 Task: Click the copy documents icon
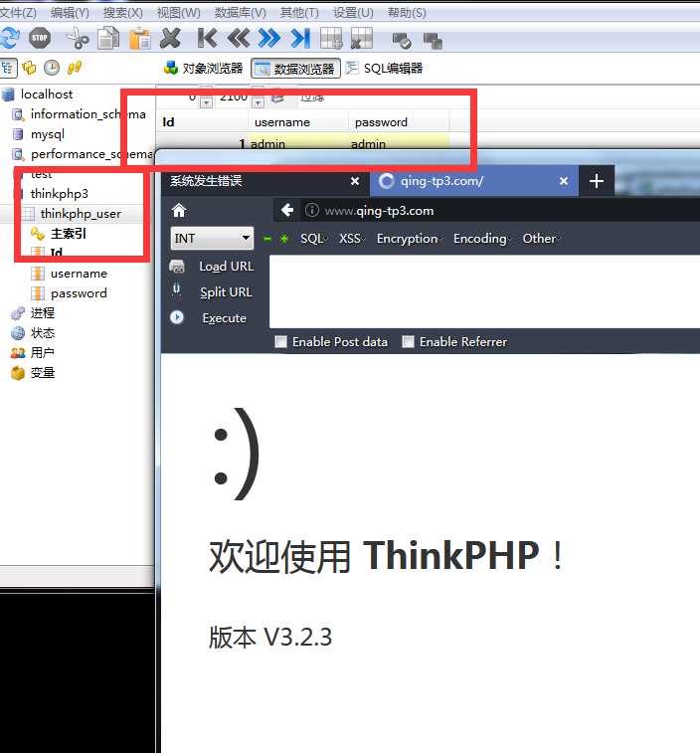point(108,39)
